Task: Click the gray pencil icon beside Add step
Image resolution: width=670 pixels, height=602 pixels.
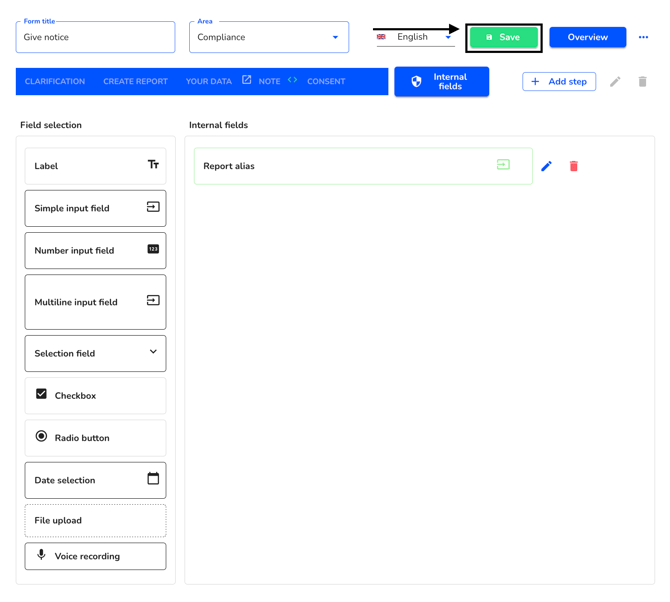Action: coord(615,82)
